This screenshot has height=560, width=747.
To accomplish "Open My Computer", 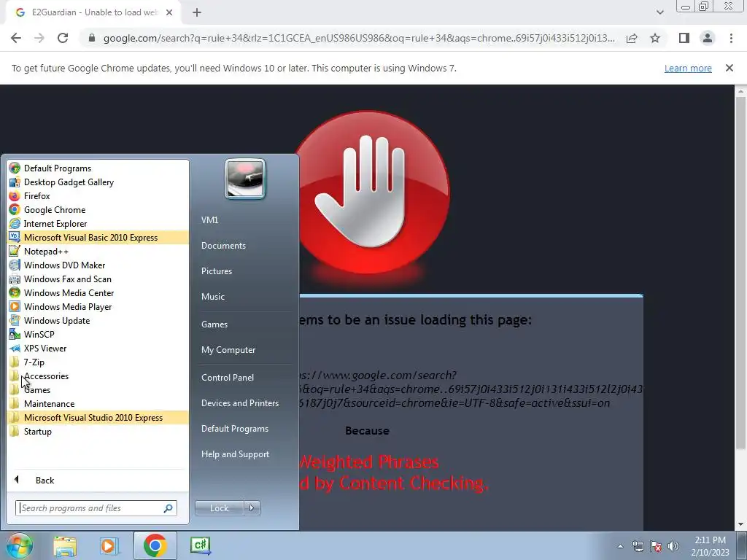I will (228, 350).
